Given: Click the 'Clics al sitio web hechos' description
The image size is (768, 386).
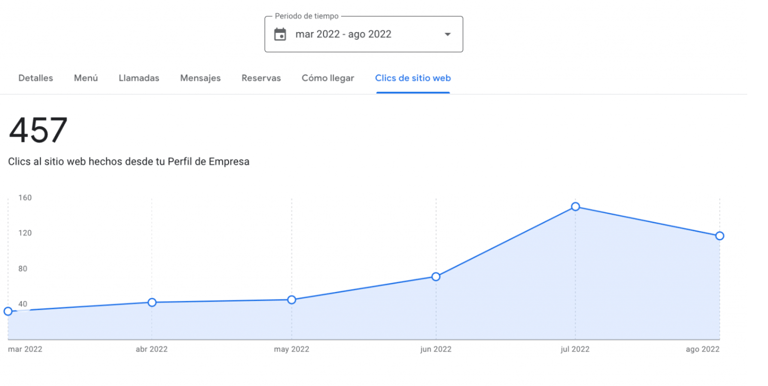Looking at the screenshot, I should pyautogui.click(x=129, y=162).
